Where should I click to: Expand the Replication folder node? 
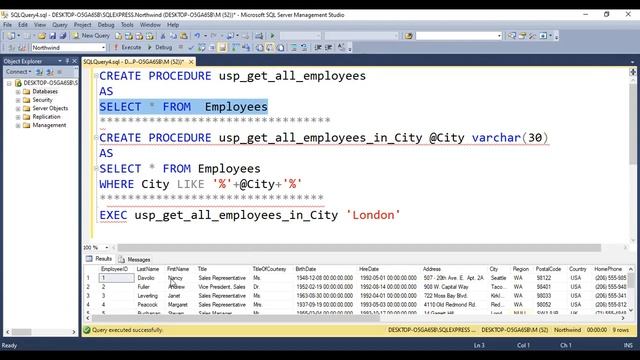tap(18, 117)
